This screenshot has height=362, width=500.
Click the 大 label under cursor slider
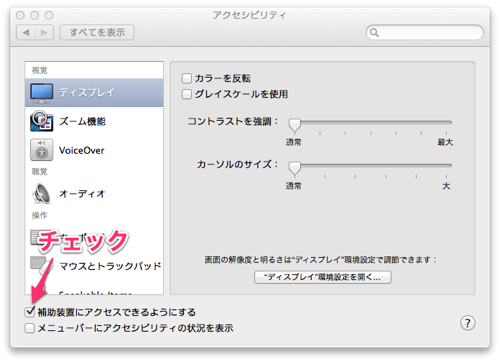[x=446, y=186]
